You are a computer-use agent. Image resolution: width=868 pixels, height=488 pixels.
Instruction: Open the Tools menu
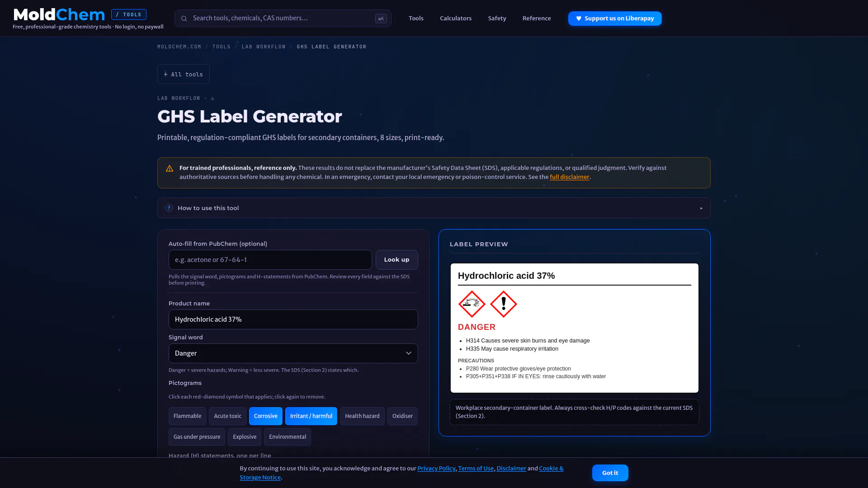coord(416,19)
